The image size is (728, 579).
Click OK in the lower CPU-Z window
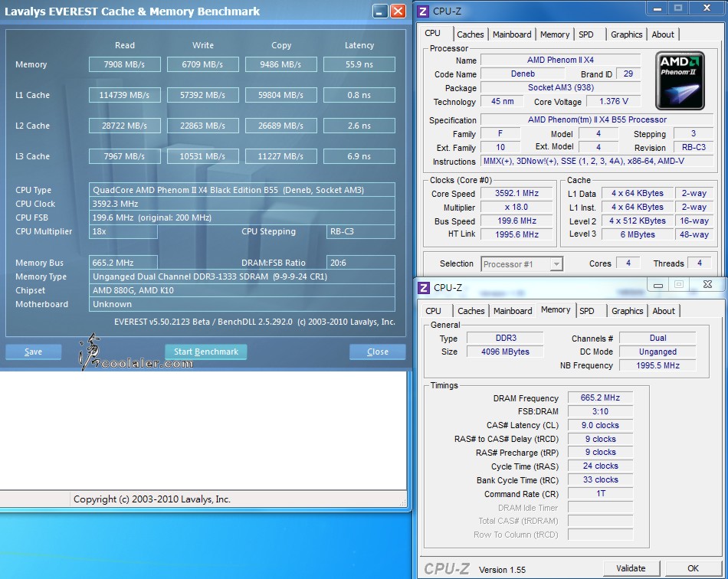[694, 568]
